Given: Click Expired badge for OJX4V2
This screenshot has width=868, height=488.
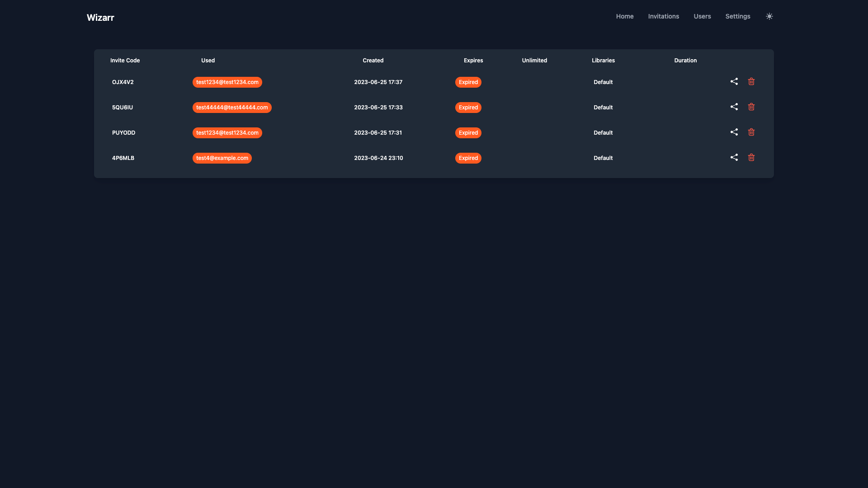Looking at the screenshot, I should click(x=468, y=82).
